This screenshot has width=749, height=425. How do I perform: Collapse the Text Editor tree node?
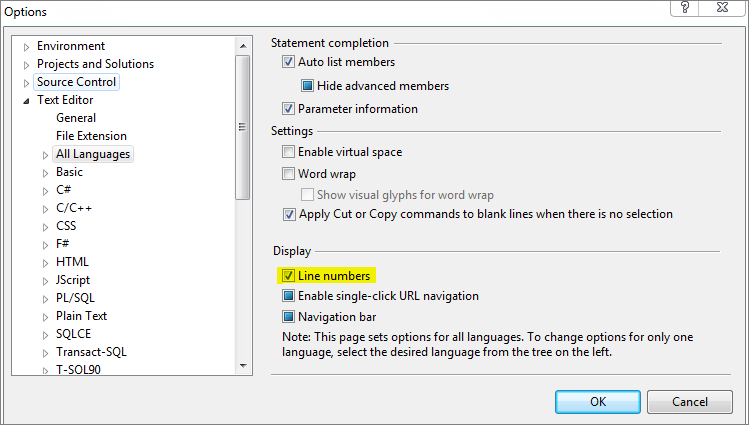27,100
